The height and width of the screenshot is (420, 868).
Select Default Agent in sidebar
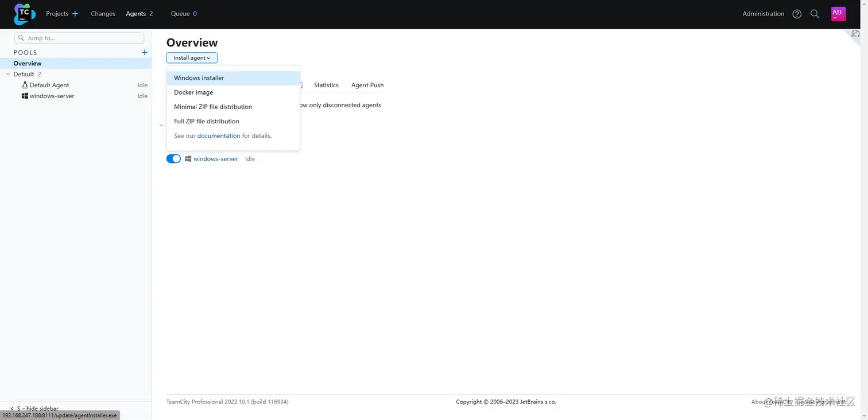click(x=49, y=85)
